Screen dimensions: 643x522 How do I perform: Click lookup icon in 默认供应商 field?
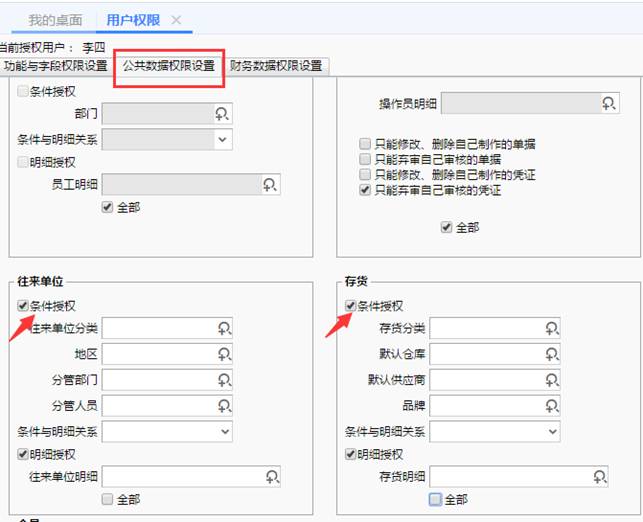(550, 380)
